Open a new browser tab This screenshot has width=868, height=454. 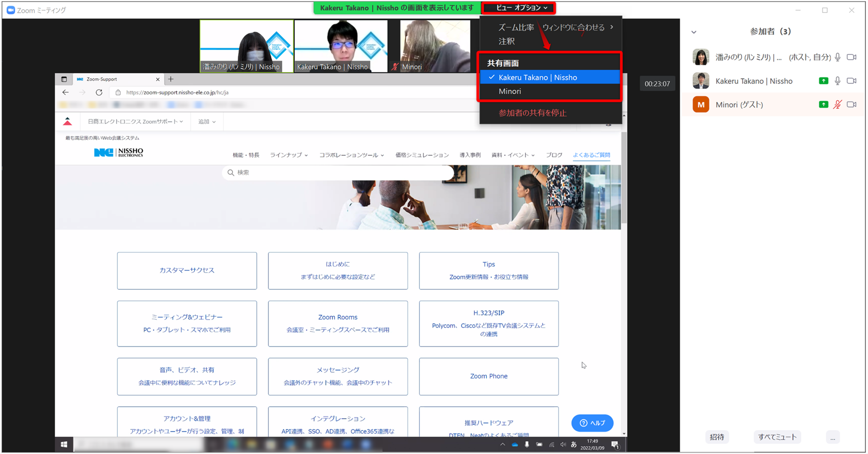pos(171,79)
